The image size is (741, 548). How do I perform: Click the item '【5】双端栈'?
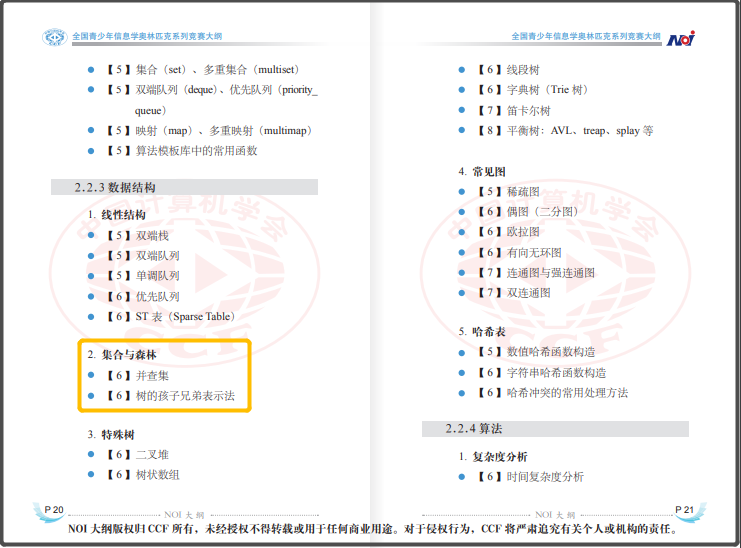138,235
